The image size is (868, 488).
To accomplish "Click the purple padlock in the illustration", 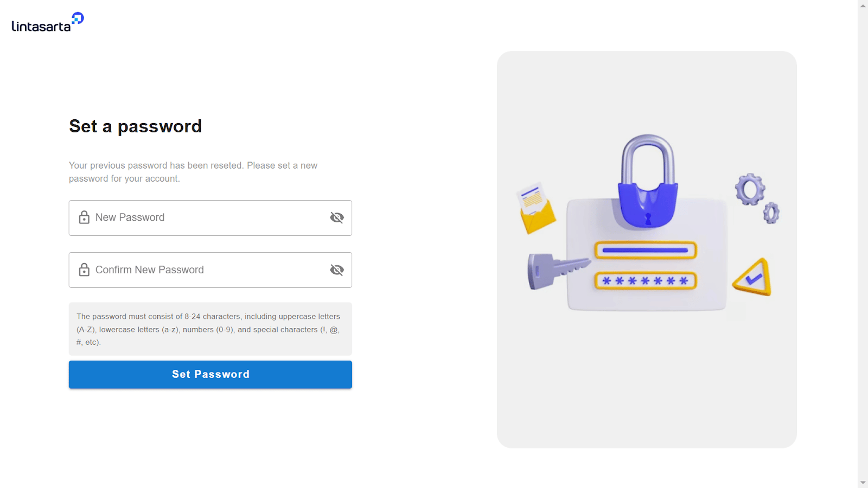I will click(648, 181).
